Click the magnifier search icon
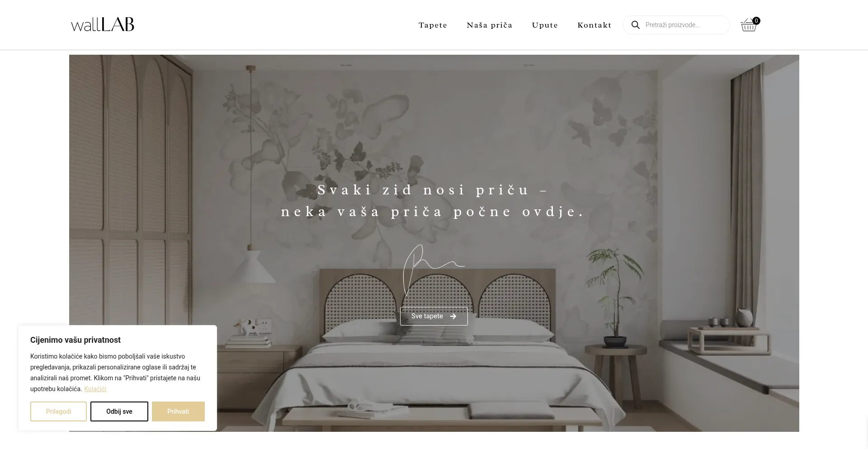 pyautogui.click(x=635, y=25)
